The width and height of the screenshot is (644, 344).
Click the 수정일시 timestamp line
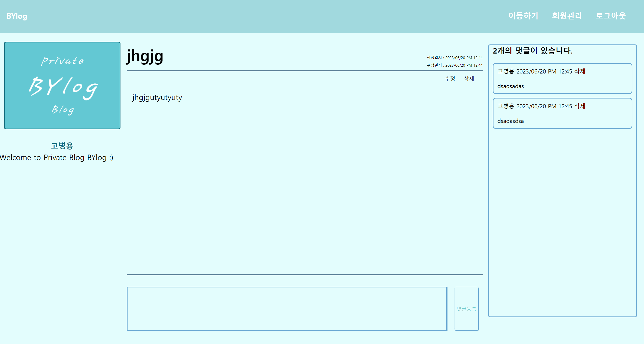[455, 65]
